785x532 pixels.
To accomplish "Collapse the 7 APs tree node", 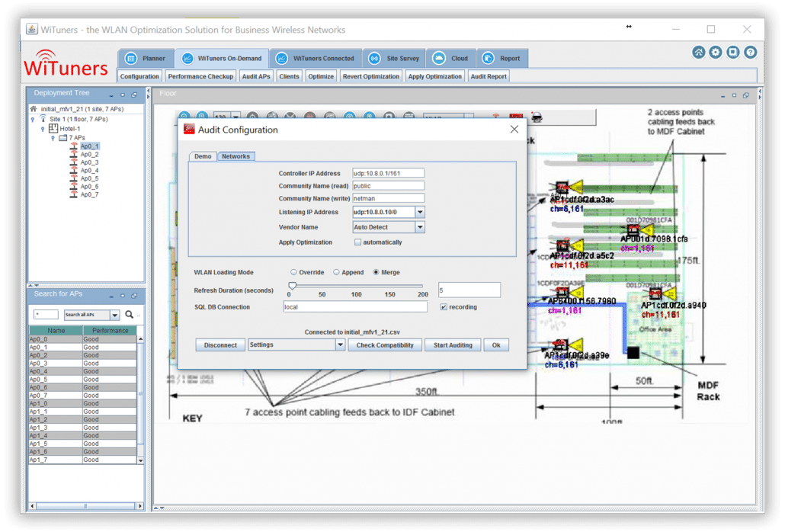I will pyautogui.click(x=53, y=138).
